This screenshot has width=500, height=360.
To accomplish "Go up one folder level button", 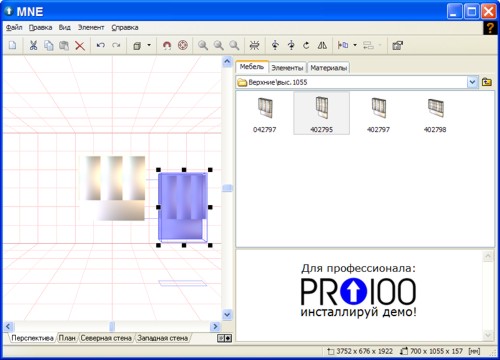I will (487, 82).
